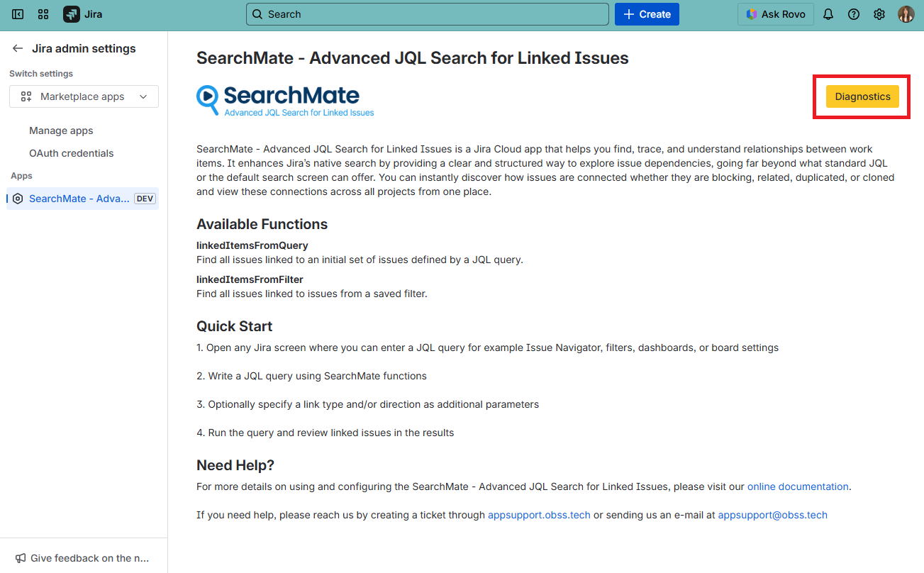Open the notifications bell
This screenshot has width=924, height=573.
click(828, 14)
